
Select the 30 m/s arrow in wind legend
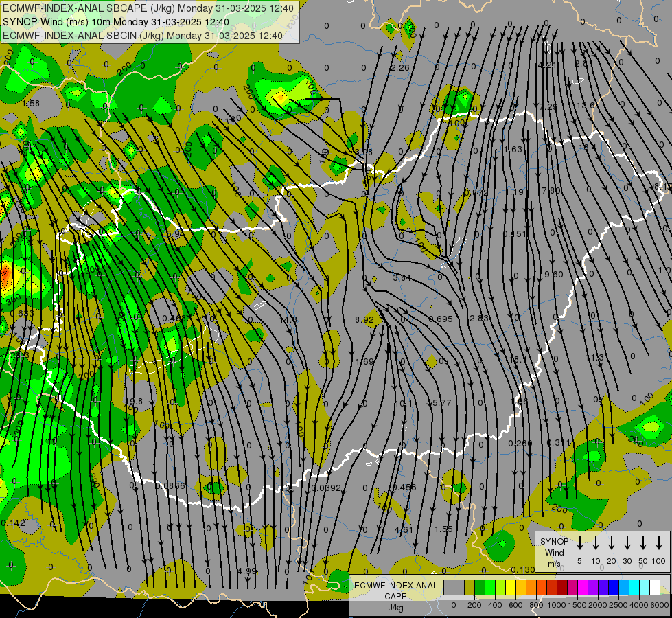click(627, 543)
